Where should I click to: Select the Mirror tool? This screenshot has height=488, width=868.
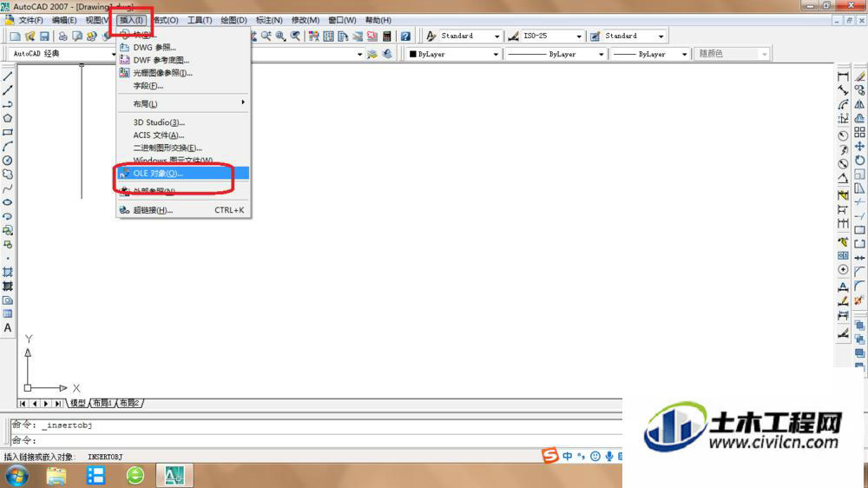(x=859, y=104)
